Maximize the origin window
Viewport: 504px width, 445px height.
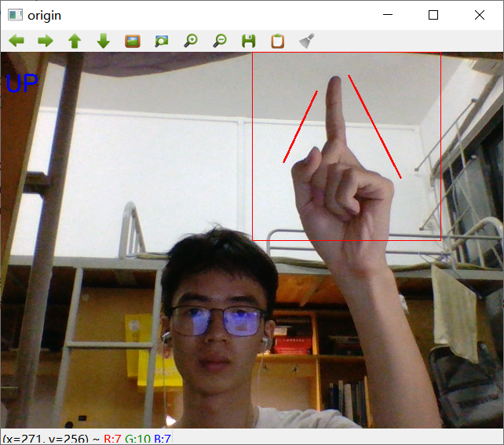tap(433, 15)
